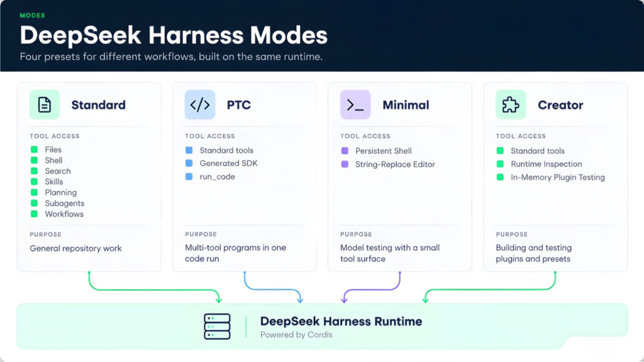644x362 pixels.
Task: Click the Standard mode document icon
Action: tap(45, 105)
